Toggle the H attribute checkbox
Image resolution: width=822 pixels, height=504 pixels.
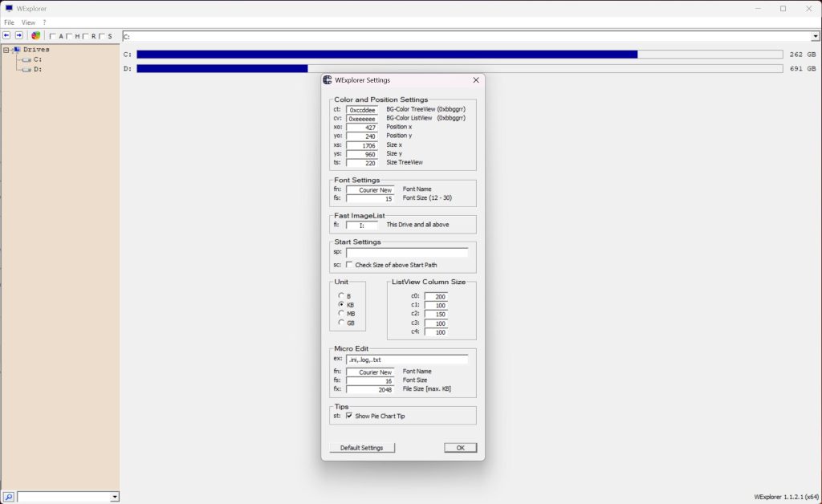tap(69, 36)
